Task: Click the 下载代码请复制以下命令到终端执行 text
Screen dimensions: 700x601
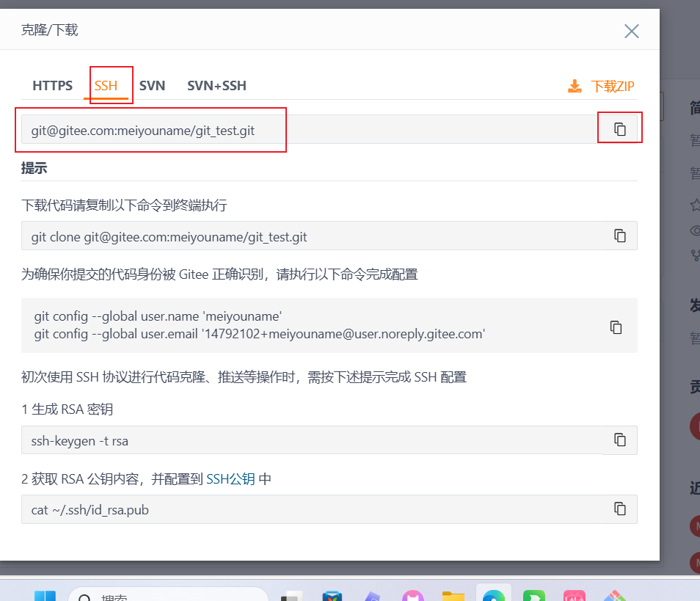Action: [x=124, y=205]
